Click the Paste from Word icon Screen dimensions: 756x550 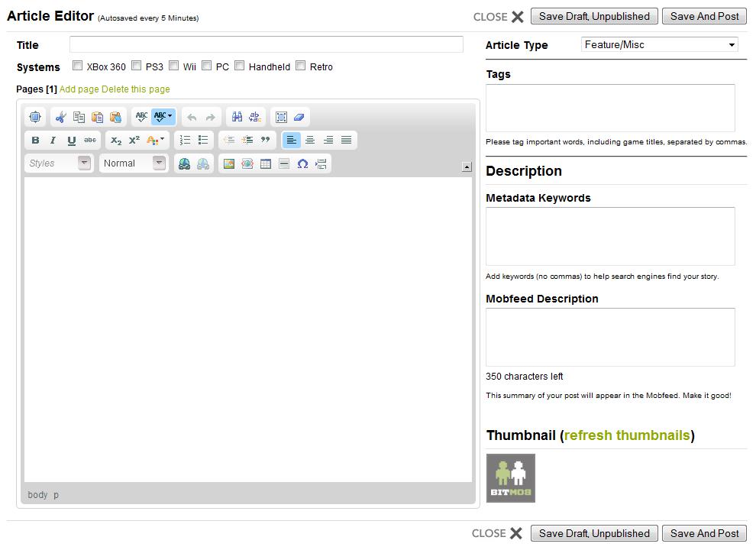(115, 116)
